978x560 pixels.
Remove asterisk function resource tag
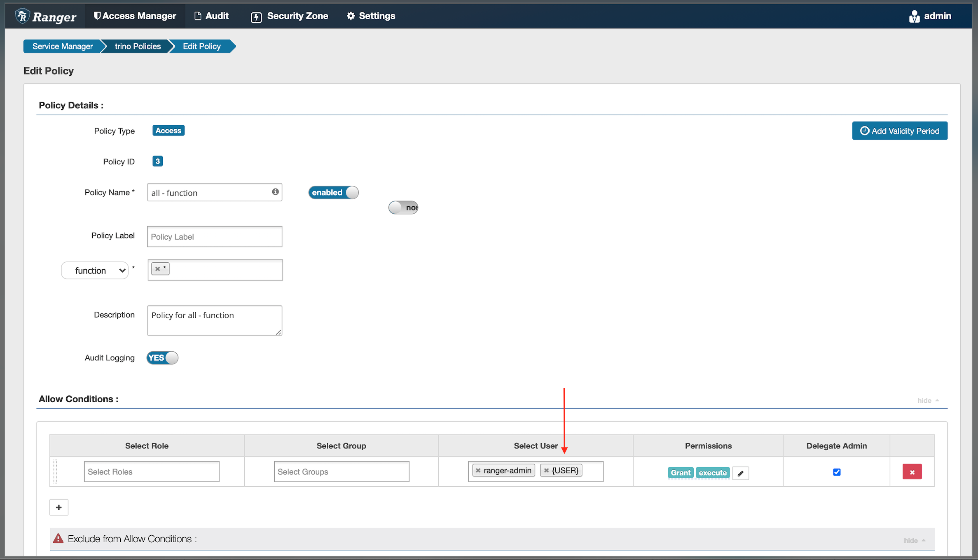click(x=157, y=269)
